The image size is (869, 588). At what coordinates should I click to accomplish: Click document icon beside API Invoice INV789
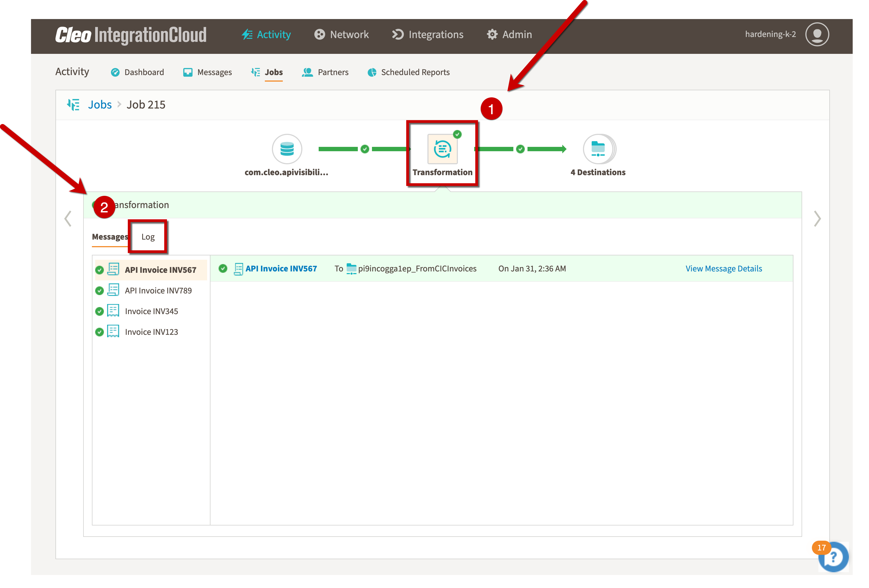[113, 290]
